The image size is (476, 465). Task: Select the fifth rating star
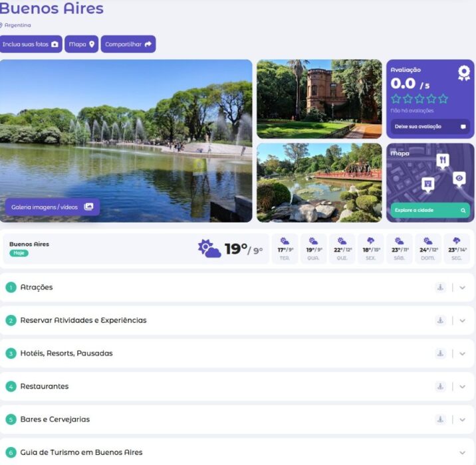click(x=443, y=99)
